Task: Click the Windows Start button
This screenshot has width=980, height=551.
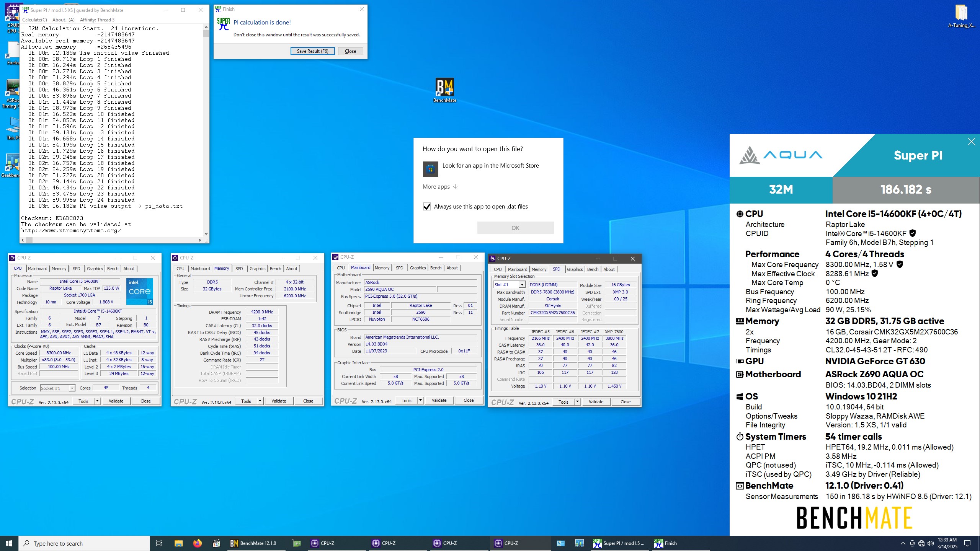Action: coord(9,543)
